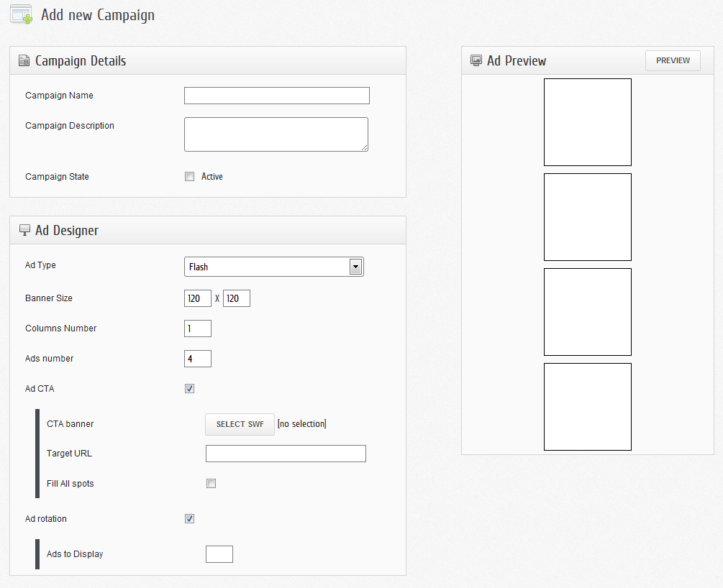Select the third ad preview box

click(588, 312)
